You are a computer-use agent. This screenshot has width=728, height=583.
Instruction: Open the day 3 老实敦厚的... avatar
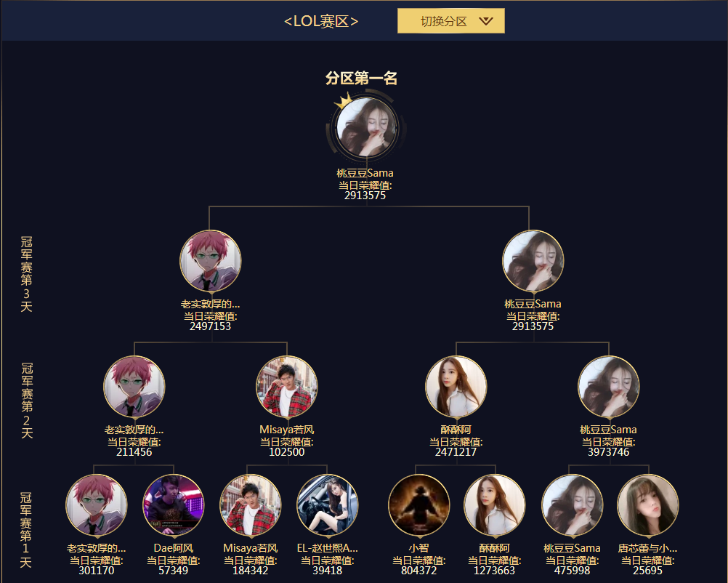click(x=210, y=261)
